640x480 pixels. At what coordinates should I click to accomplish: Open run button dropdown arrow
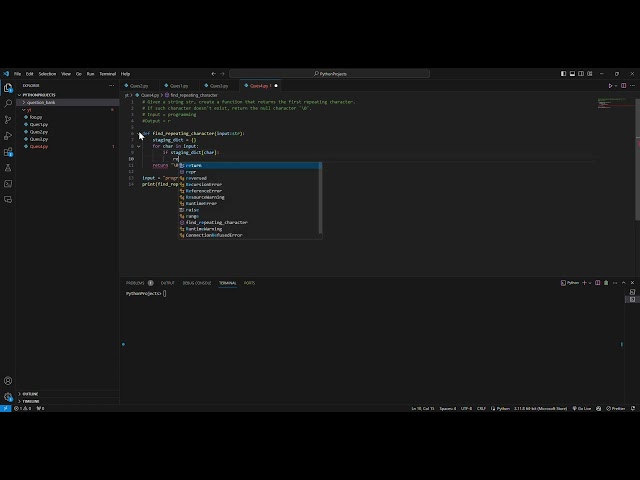[x=616, y=86]
